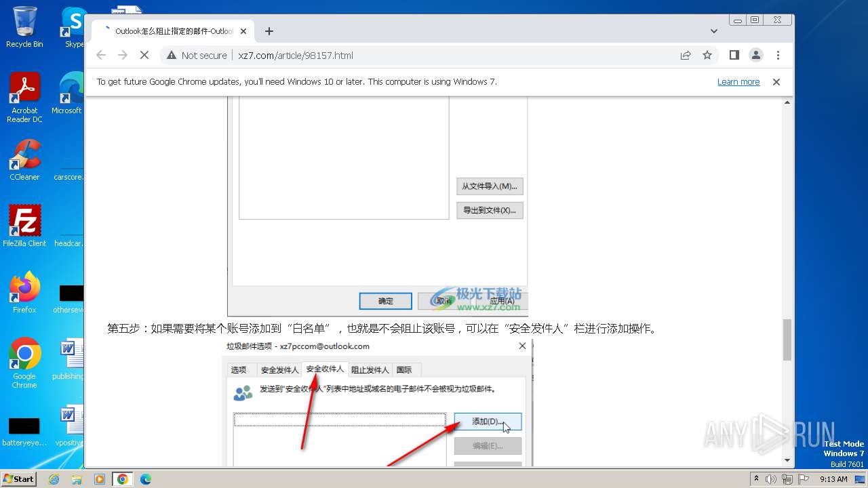Click the network tray icon
The width and height of the screenshot is (868, 488).
[x=787, y=479]
